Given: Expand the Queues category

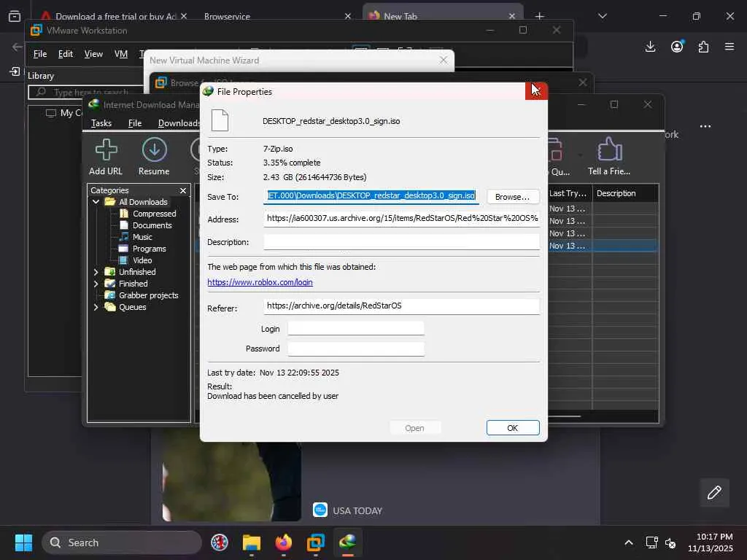Looking at the screenshot, I should (x=96, y=307).
